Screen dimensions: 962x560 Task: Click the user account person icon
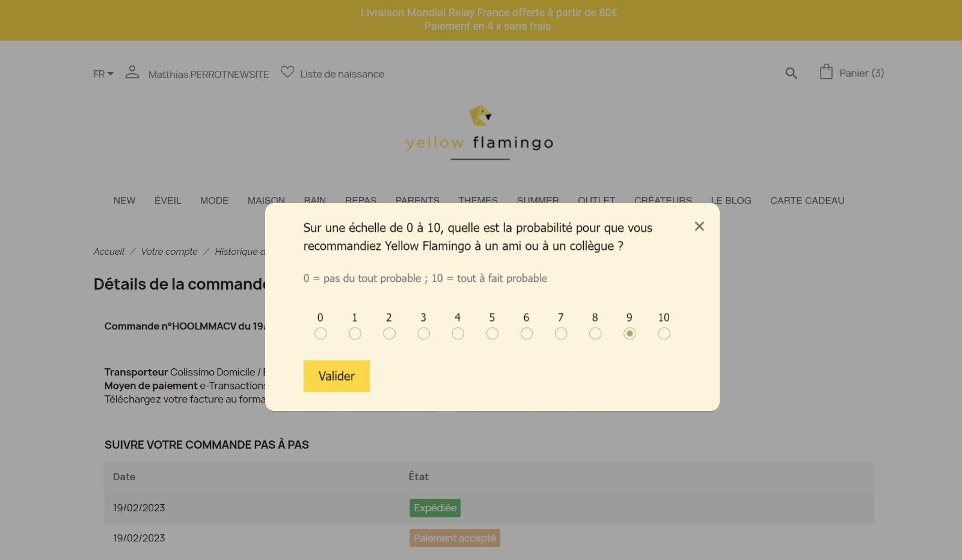132,72
